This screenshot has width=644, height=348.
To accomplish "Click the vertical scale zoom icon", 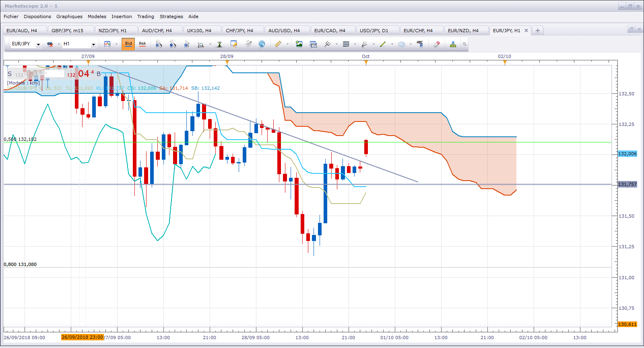I will tap(200, 44).
